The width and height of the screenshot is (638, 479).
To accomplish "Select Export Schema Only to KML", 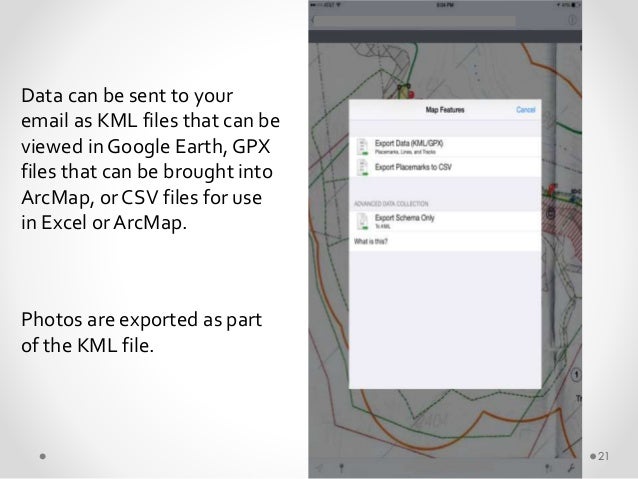I will (445, 221).
